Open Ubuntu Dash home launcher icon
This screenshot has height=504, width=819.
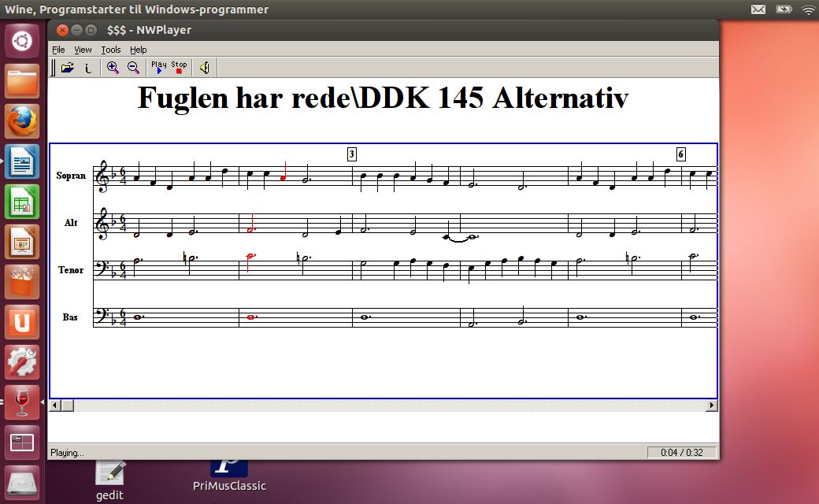point(22,41)
